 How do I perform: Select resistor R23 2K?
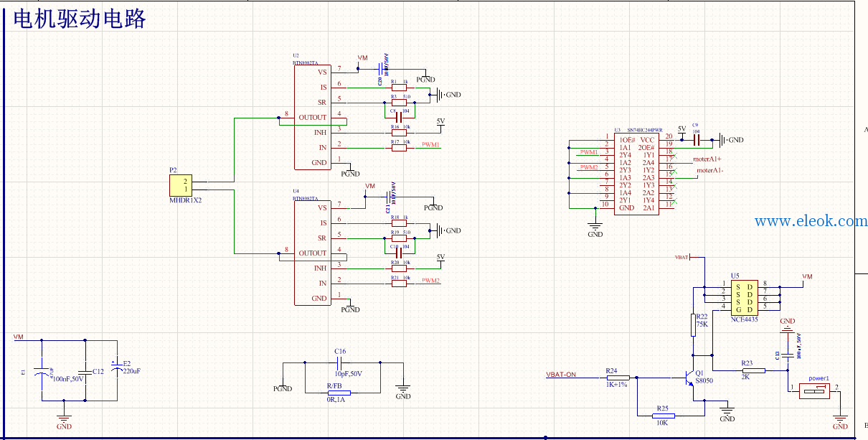click(x=753, y=370)
